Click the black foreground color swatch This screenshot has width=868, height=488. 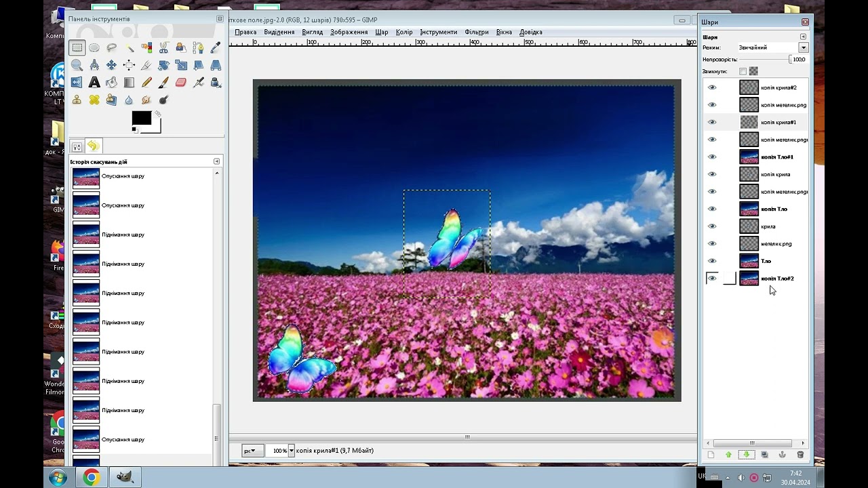[x=141, y=118]
